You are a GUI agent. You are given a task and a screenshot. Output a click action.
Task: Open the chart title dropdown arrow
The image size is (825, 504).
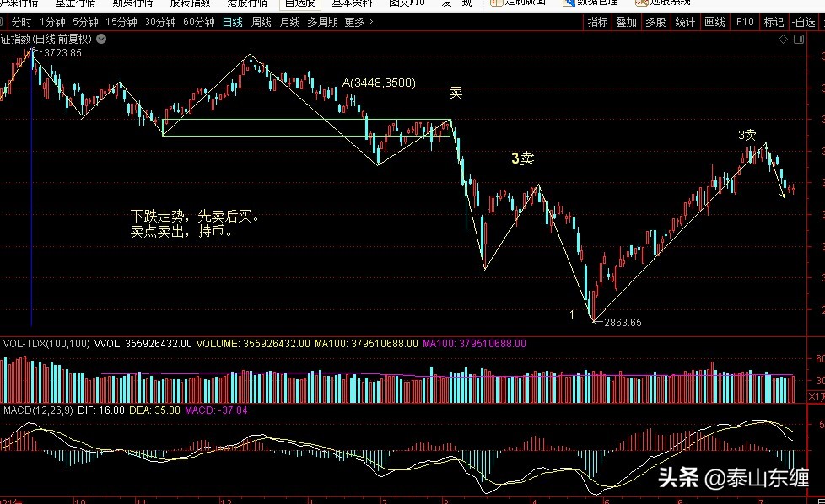click(101, 39)
